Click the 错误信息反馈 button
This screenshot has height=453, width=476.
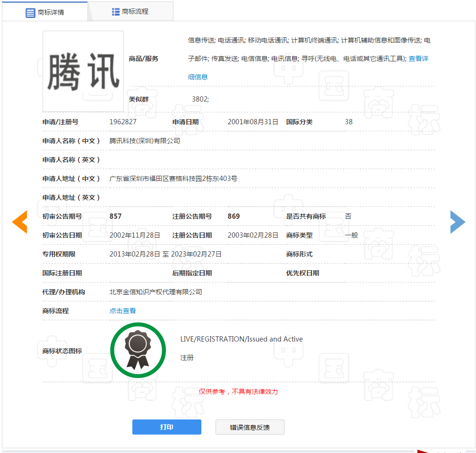[x=250, y=427]
